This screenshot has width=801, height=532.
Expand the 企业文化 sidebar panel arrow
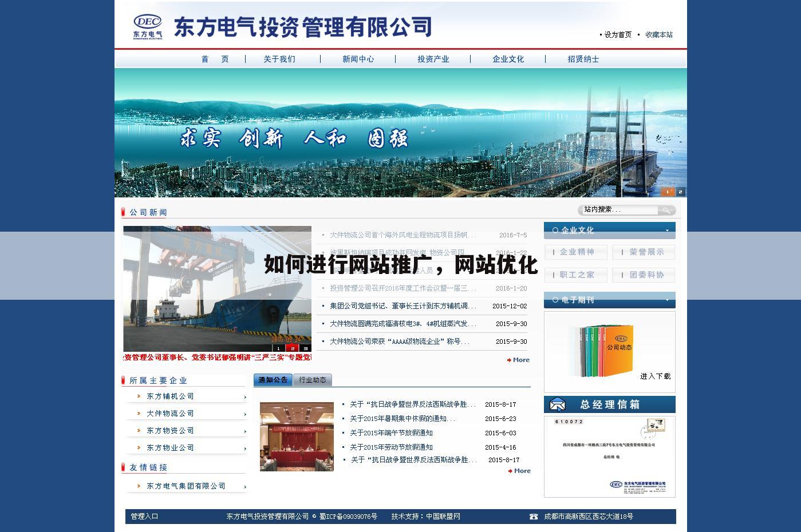pyautogui.click(x=667, y=231)
